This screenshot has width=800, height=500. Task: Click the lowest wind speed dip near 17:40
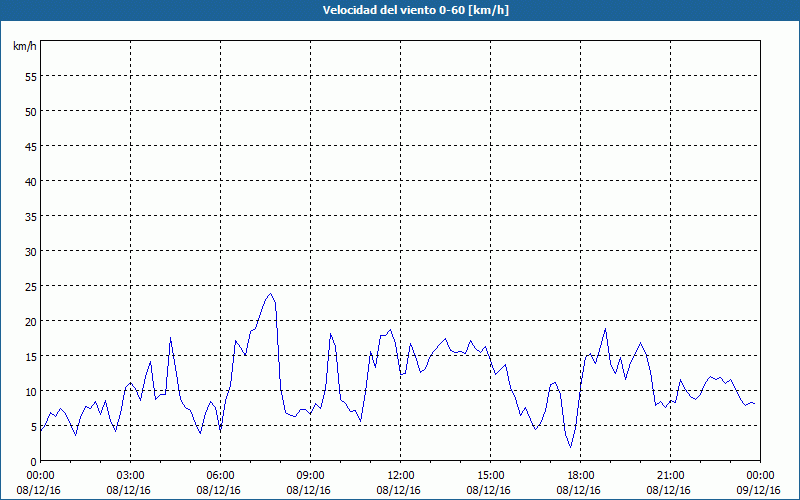pyautogui.click(x=571, y=447)
